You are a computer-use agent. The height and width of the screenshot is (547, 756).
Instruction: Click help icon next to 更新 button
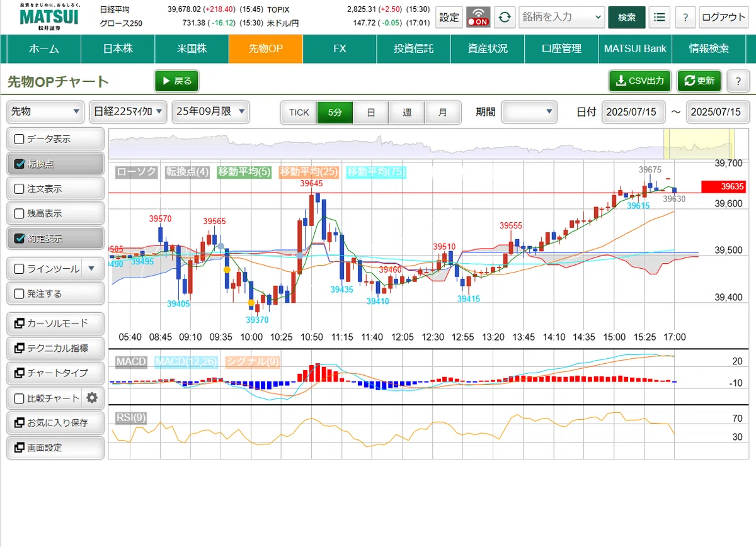[x=738, y=81]
